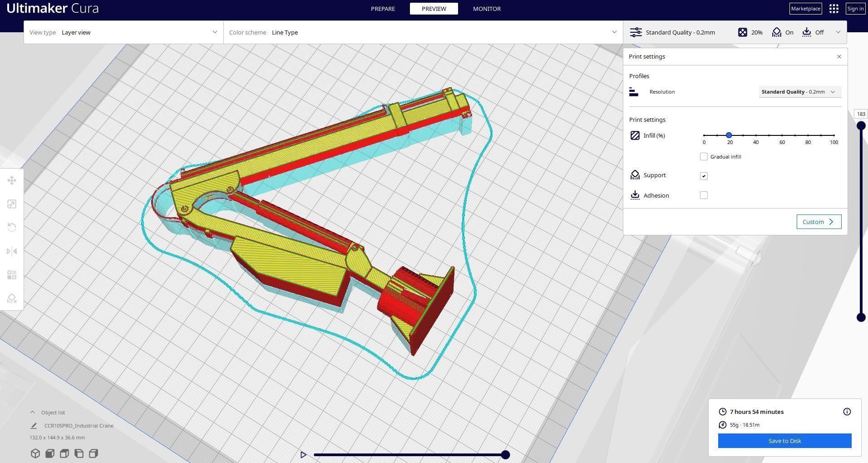
Task: Open the Marketplace
Action: (x=806, y=9)
